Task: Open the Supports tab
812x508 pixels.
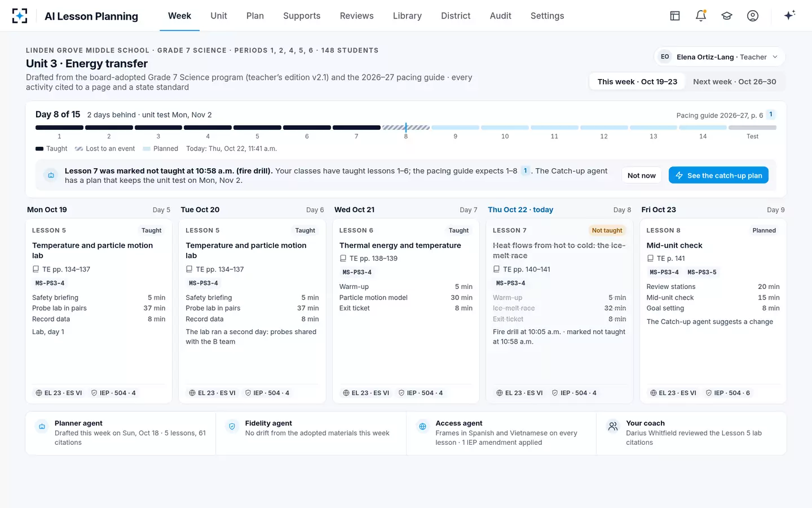Action: pyautogui.click(x=302, y=16)
